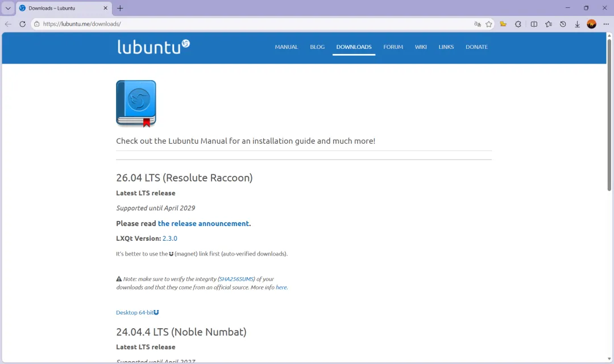
Task: Go to the BLOG page
Action: point(317,47)
